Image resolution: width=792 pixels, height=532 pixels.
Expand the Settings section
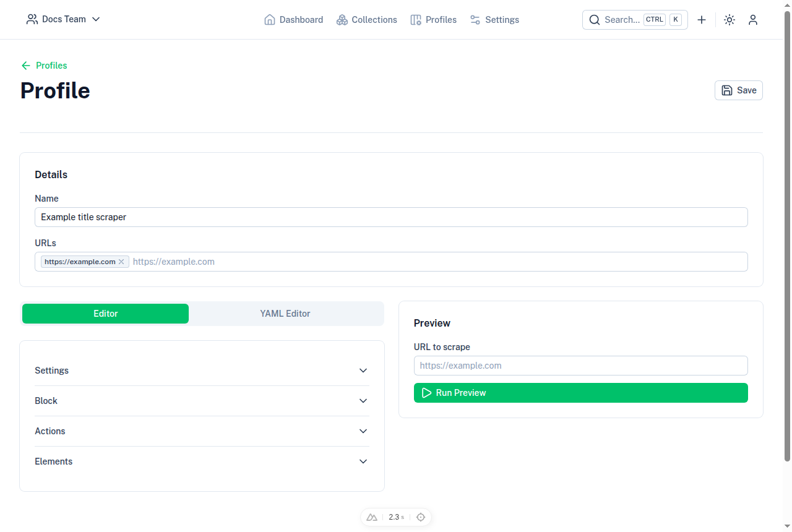point(202,371)
